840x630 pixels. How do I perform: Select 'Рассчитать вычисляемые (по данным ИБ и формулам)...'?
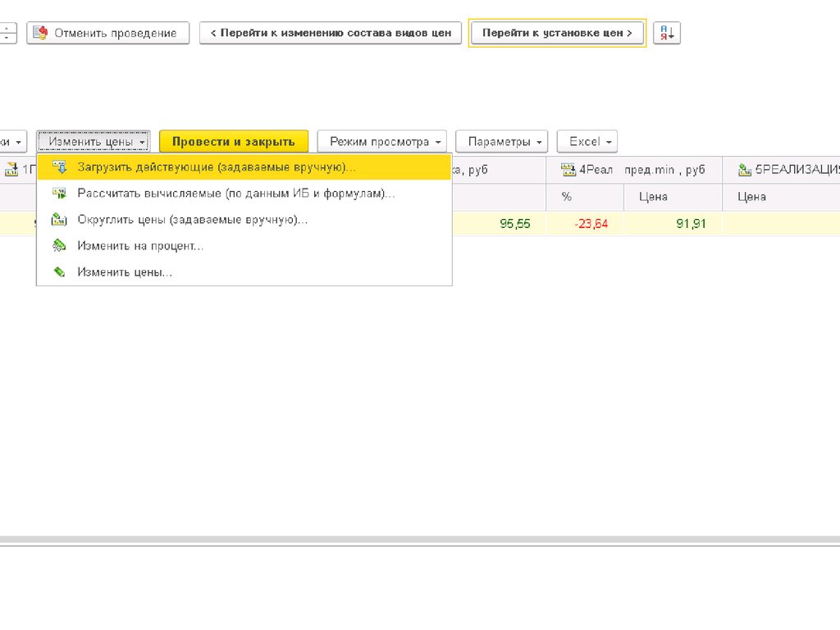coord(235,194)
